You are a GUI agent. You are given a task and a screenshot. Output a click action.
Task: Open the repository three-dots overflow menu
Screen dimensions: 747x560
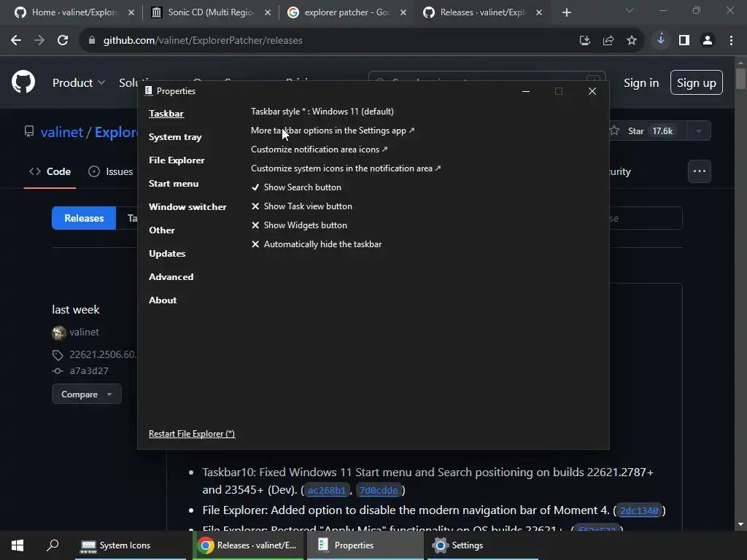tap(700, 171)
